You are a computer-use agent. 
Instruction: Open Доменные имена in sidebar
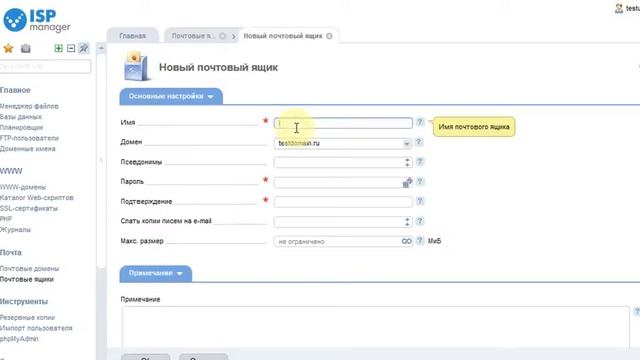(28, 149)
